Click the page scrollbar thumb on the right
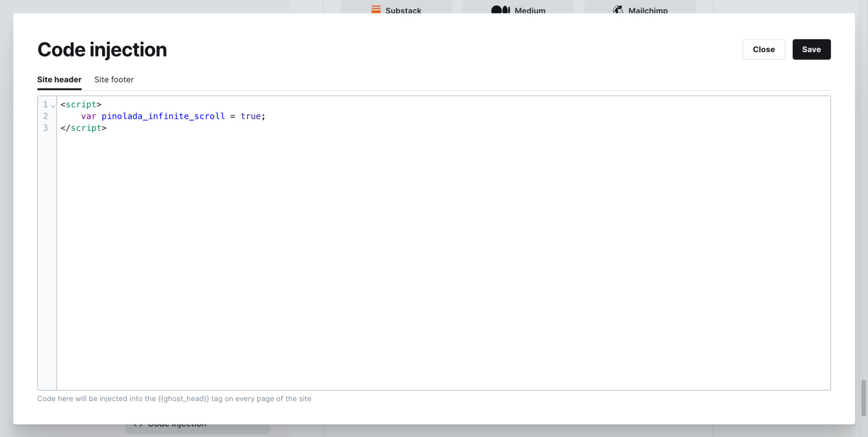This screenshot has height=437, width=868. tap(864, 397)
